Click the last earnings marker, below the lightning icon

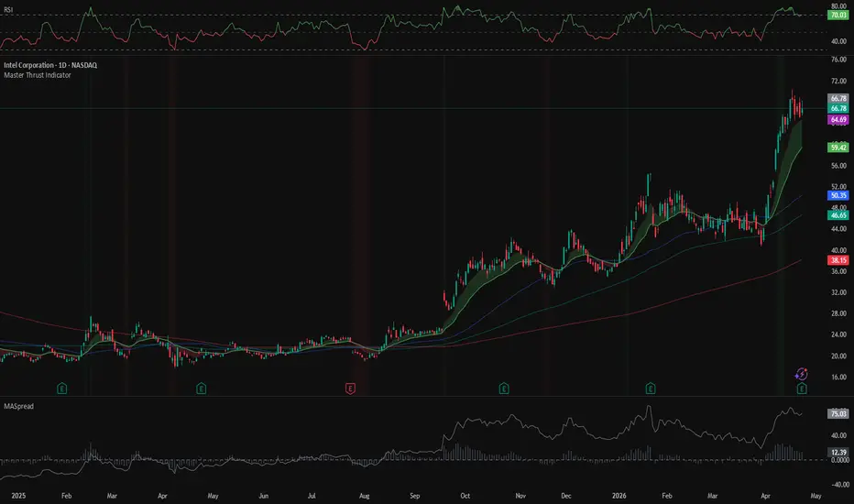802,389
